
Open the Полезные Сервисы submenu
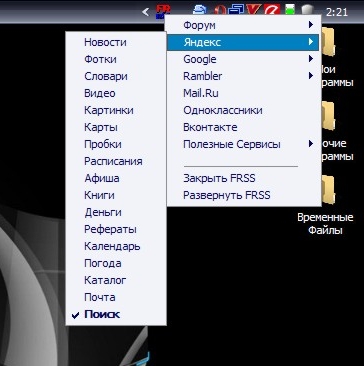(244, 144)
